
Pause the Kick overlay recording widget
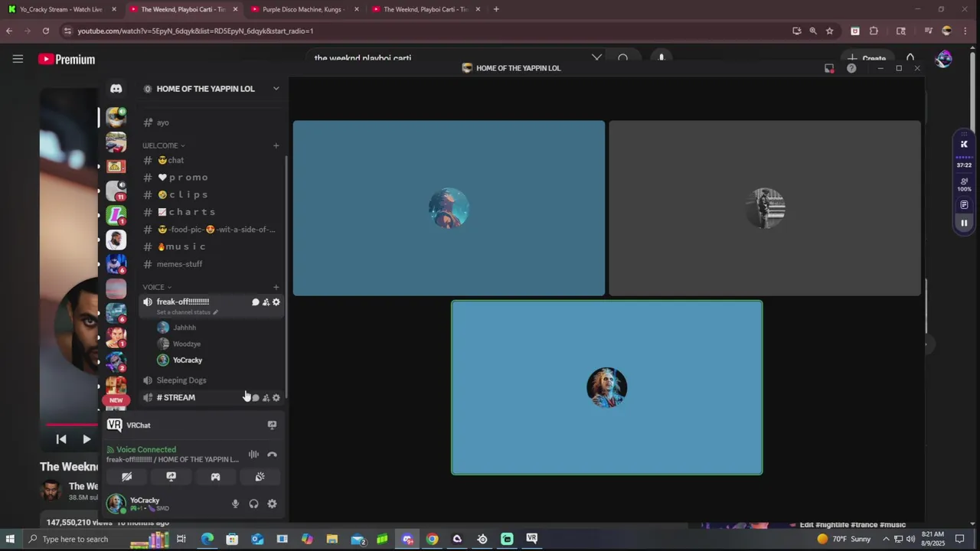[x=964, y=223]
